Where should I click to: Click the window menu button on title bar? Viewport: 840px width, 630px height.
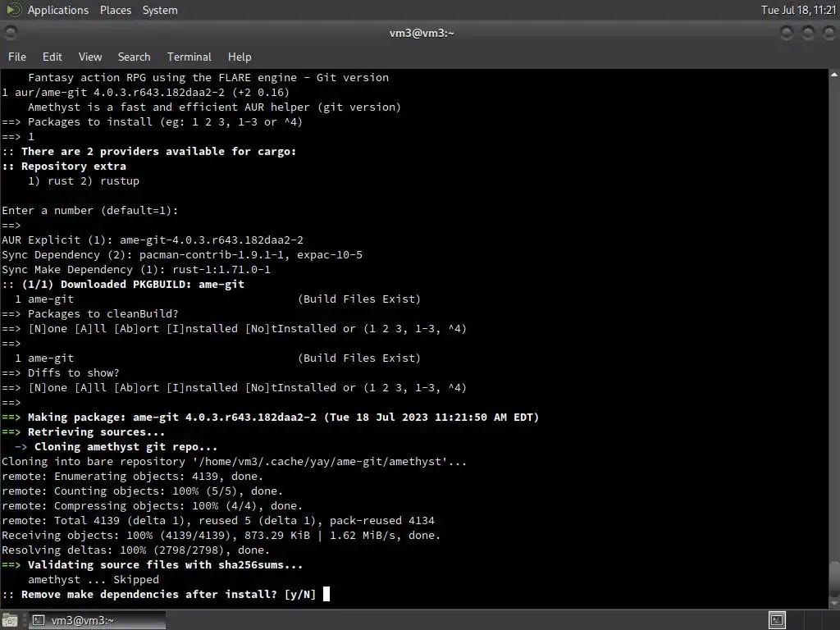pos(10,33)
